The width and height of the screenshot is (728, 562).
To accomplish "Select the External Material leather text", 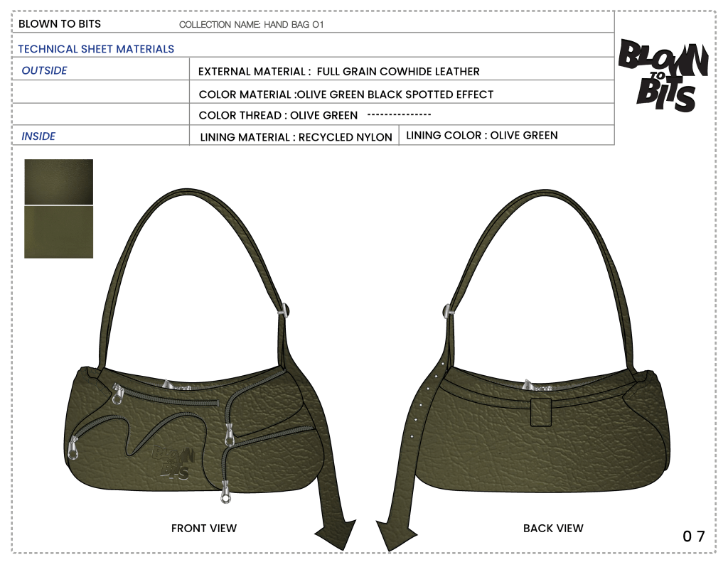I will click(338, 72).
